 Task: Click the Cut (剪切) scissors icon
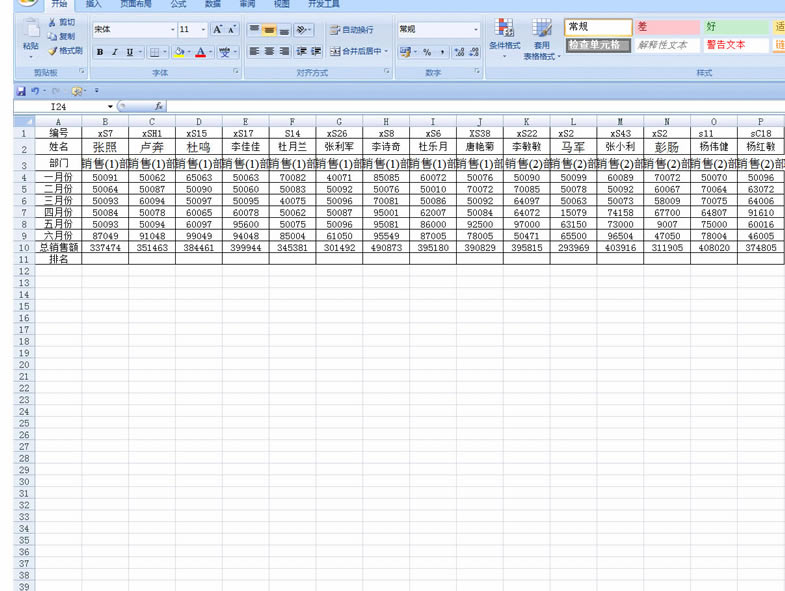tap(53, 23)
